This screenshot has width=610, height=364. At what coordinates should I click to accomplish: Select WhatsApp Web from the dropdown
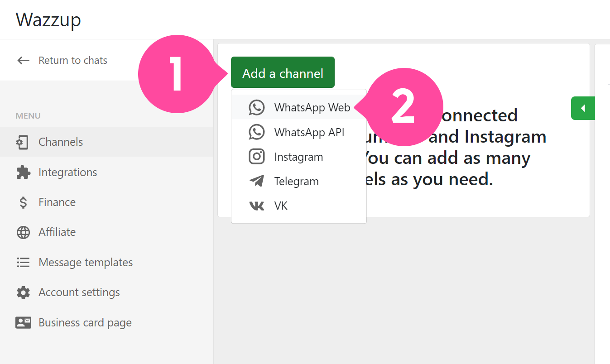pos(299,107)
